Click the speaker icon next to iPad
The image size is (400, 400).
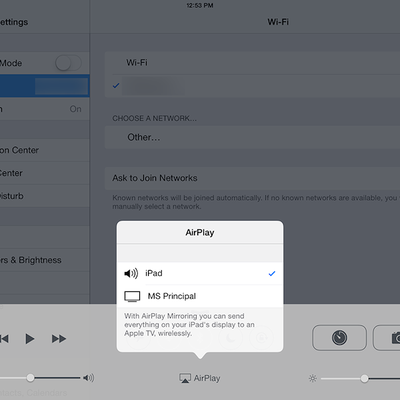(131, 273)
